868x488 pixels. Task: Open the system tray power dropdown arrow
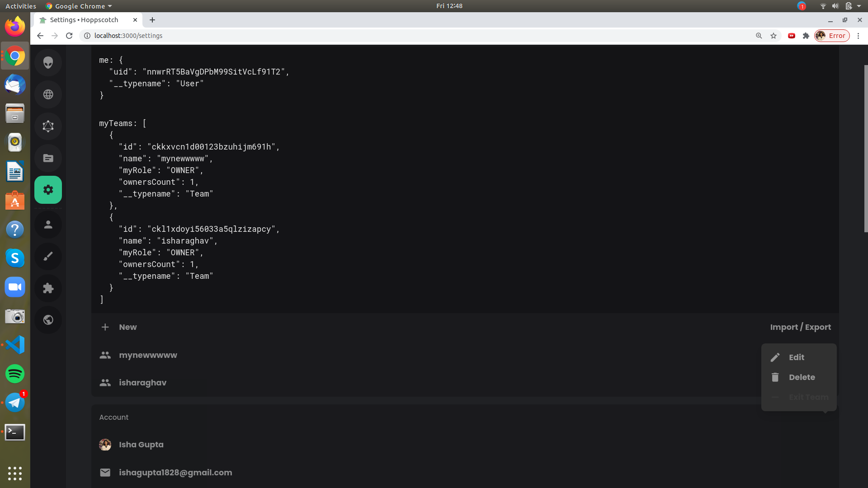[859, 6]
